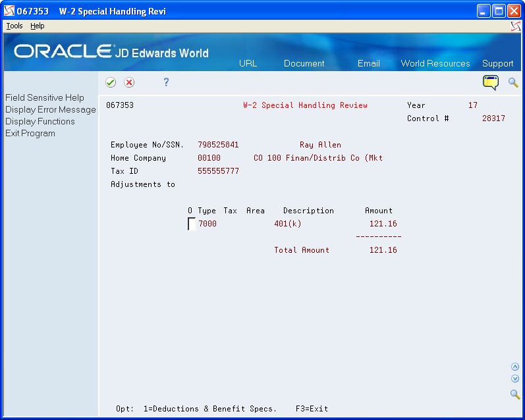Click CO 100 Finan/Distrib Co company name
525x420 pixels.
318,158
